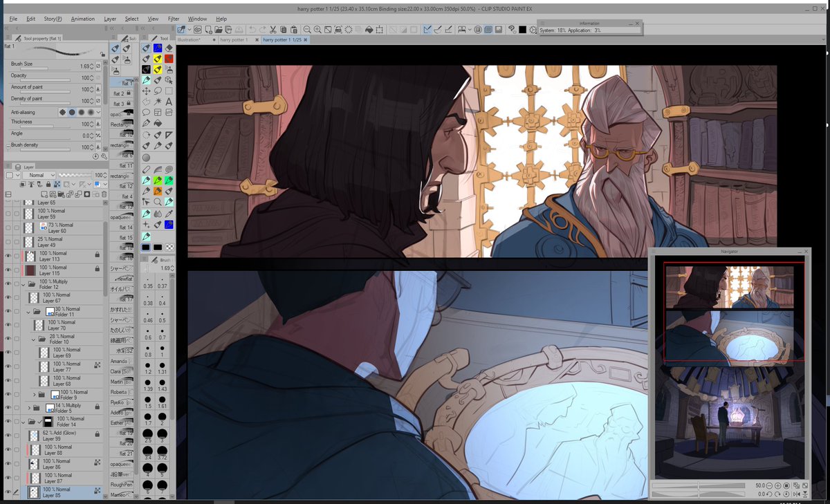Select the Operation object tool
This screenshot has width=830, height=504.
coord(169,80)
